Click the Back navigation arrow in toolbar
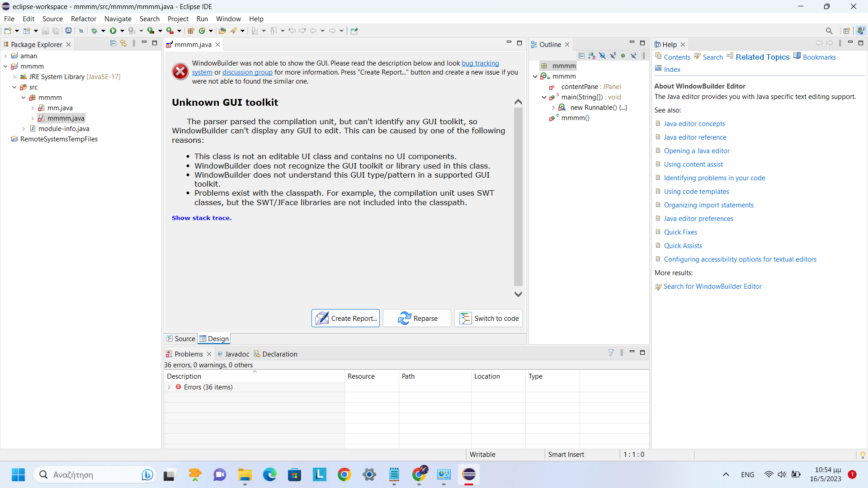The height and width of the screenshot is (488, 868). (313, 31)
